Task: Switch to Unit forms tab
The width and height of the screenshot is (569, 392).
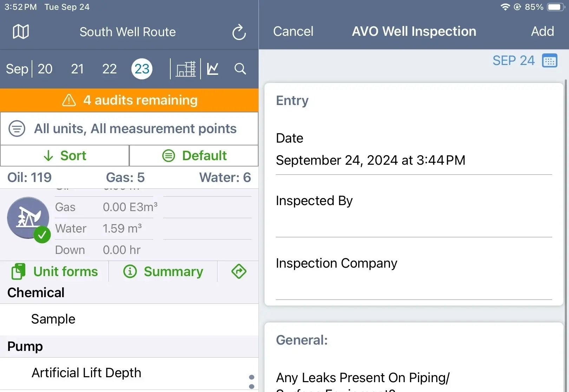Action: click(55, 272)
